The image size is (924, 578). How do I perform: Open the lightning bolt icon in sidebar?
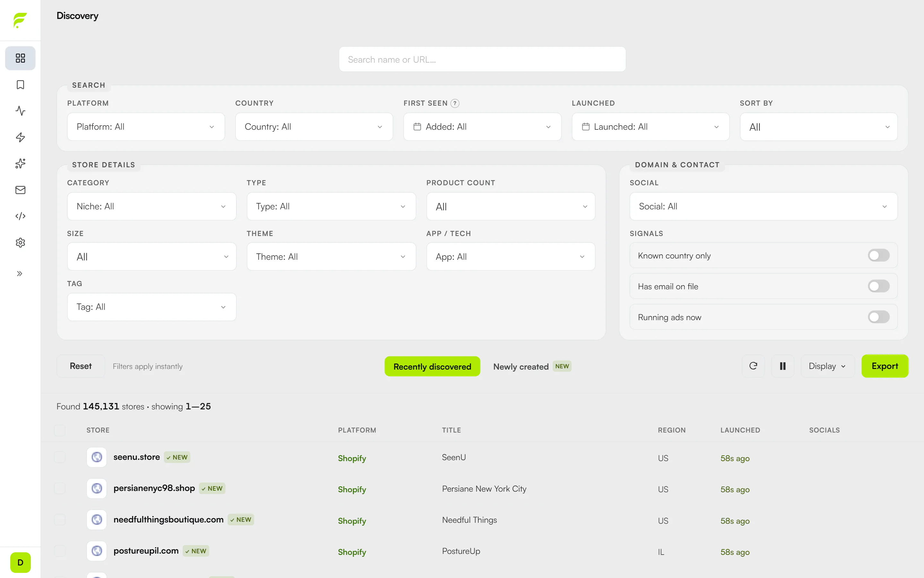click(x=20, y=137)
